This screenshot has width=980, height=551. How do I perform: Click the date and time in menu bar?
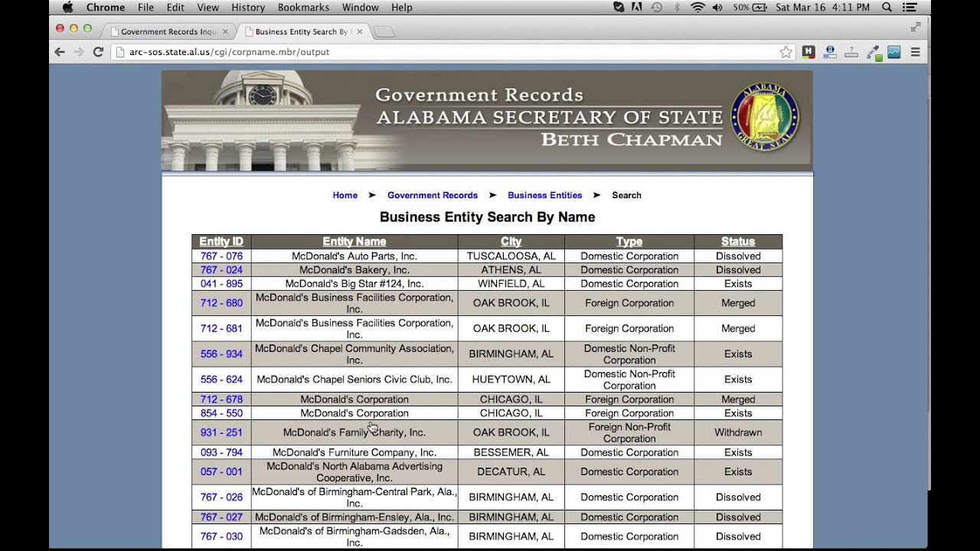pos(822,8)
